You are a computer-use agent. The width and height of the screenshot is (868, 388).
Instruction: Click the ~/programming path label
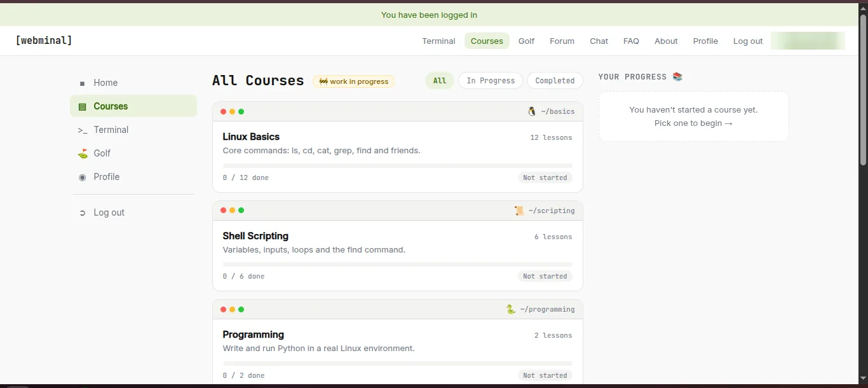tap(547, 309)
